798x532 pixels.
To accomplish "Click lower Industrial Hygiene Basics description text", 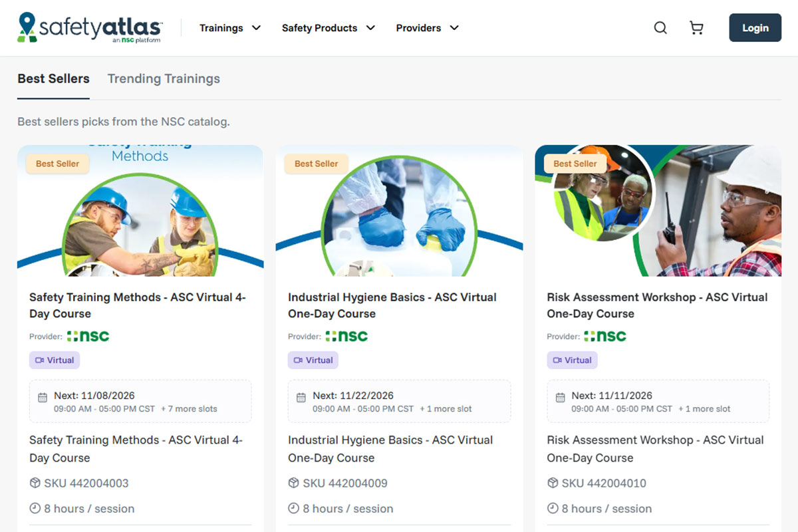I will click(390, 449).
